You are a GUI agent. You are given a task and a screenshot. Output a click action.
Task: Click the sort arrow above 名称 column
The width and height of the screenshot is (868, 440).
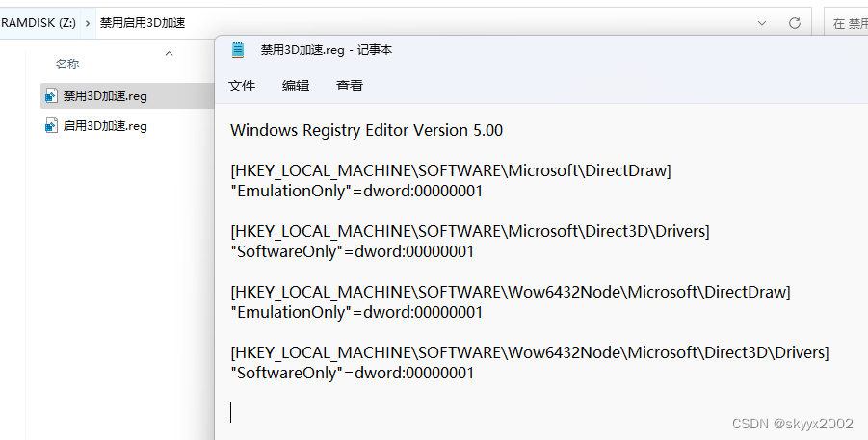coord(169,53)
